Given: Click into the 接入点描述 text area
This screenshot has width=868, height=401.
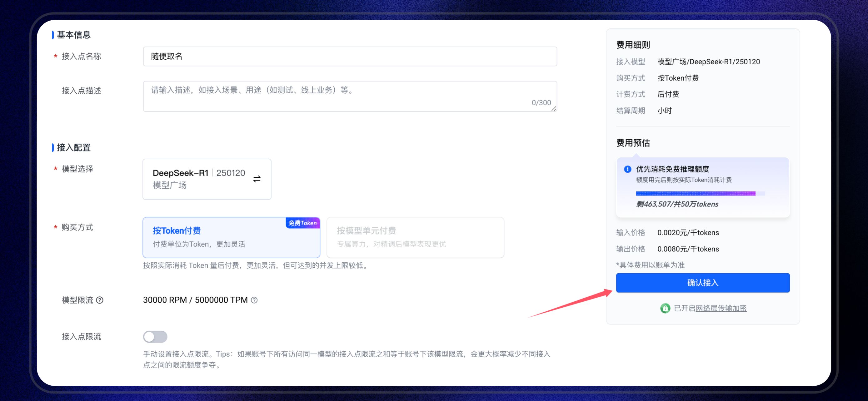Looking at the screenshot, I should pyautogui.click(x=350, y=96).
